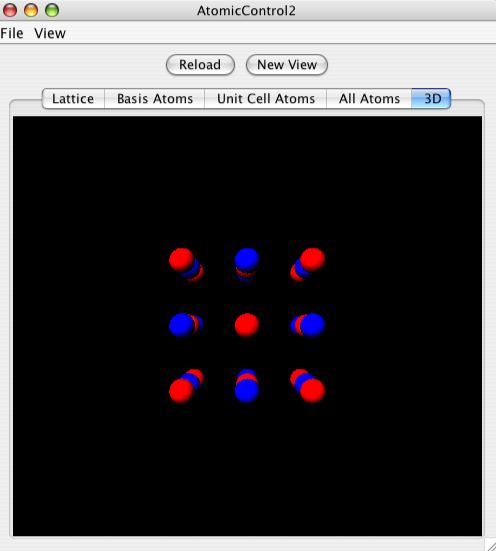Click the red bottom-right atom sphere
Viewport: 496px width, 551px height.
point(313,390)
